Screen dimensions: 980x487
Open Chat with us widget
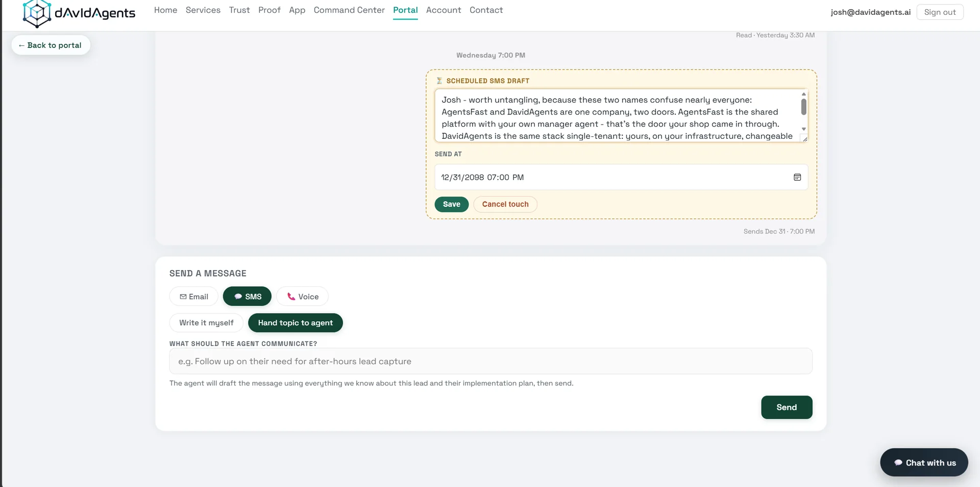pos(924,462)
